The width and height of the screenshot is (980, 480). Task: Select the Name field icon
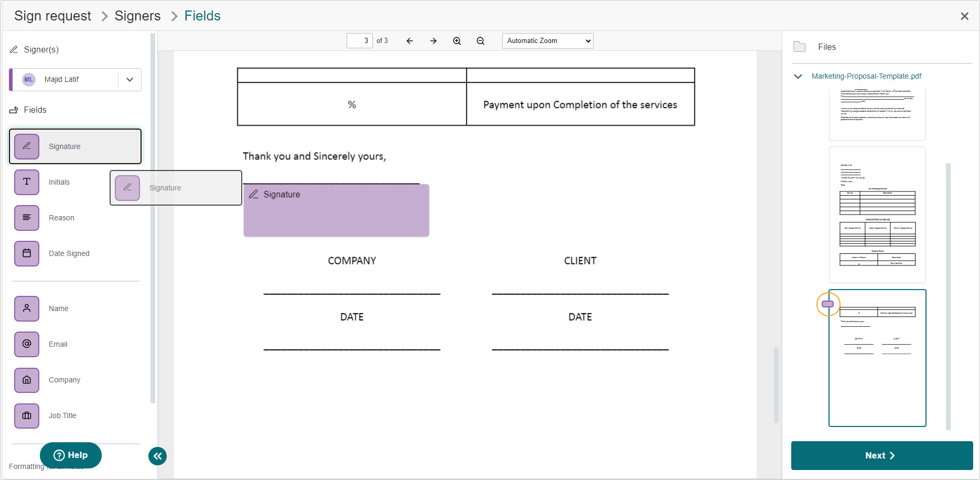(x=27, y=308)
